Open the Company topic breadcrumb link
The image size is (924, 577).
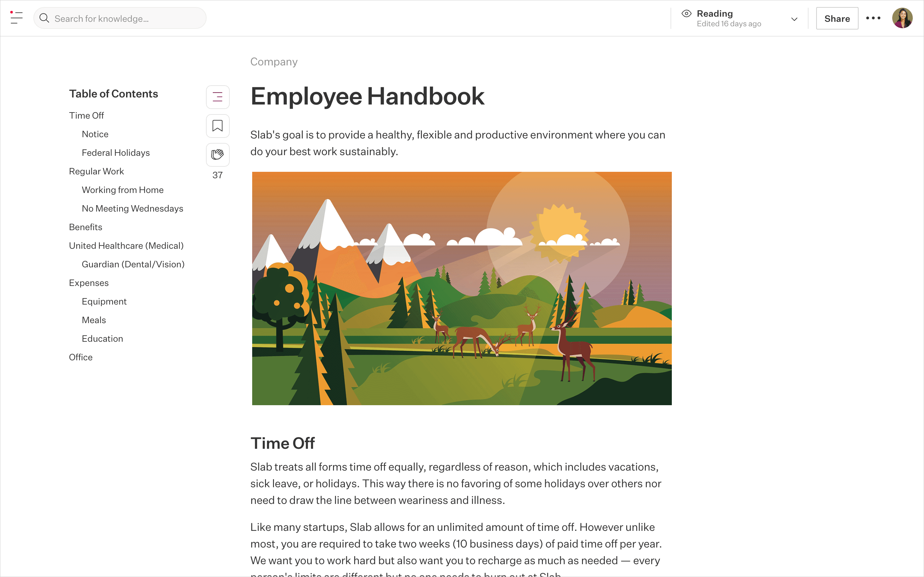(274, 62)
